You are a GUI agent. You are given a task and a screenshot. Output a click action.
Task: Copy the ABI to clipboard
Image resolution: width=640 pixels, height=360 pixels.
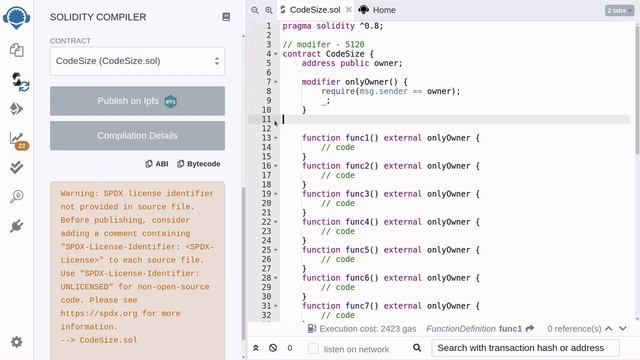[157, 164]
